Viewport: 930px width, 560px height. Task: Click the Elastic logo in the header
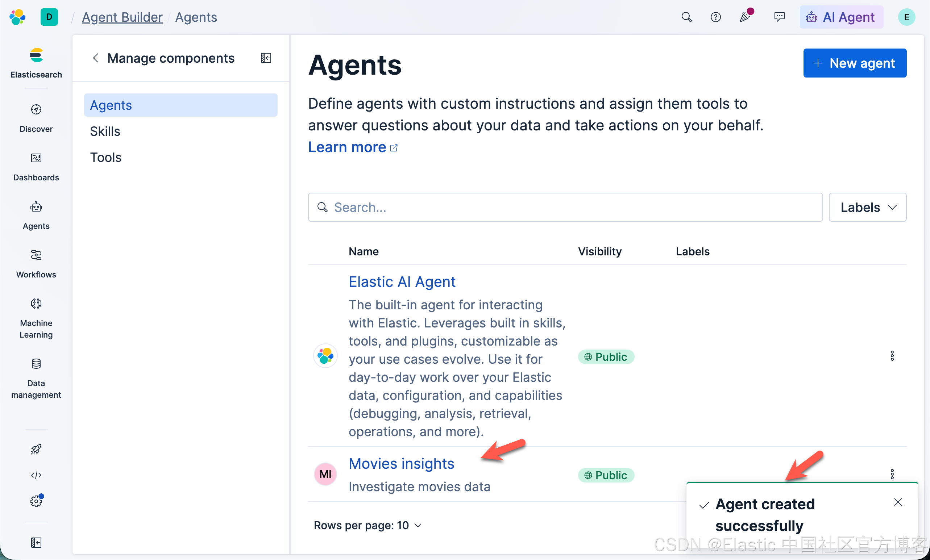point(17,17)
